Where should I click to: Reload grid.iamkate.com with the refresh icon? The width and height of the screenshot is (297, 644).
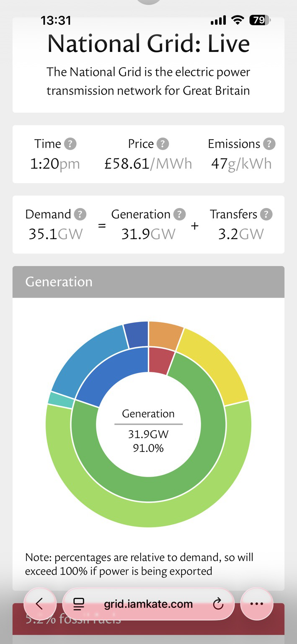218,604
